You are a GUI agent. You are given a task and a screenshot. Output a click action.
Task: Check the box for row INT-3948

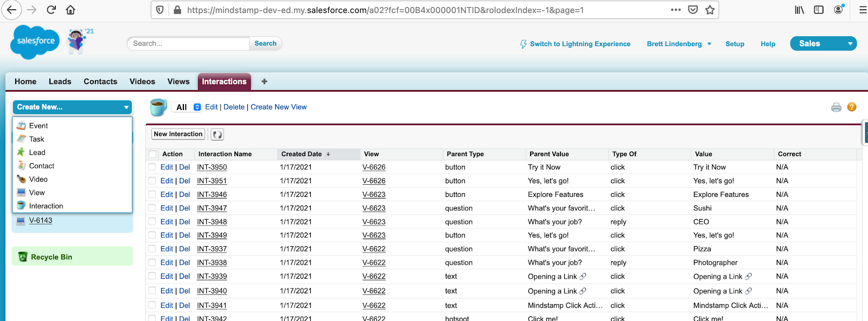[152, 221]
